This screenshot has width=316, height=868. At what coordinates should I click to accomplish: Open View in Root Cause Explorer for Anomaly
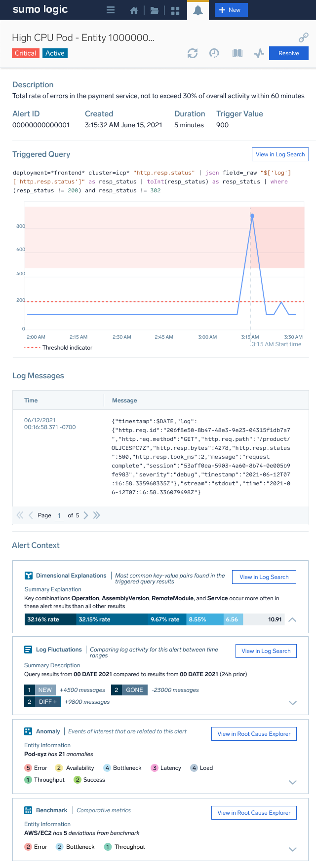(254, 733)
